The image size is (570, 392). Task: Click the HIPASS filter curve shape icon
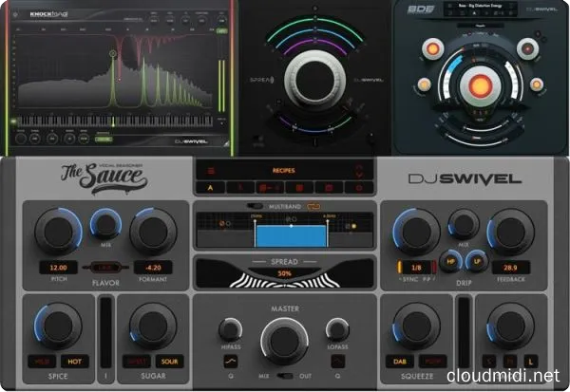(x=231, y=362)
